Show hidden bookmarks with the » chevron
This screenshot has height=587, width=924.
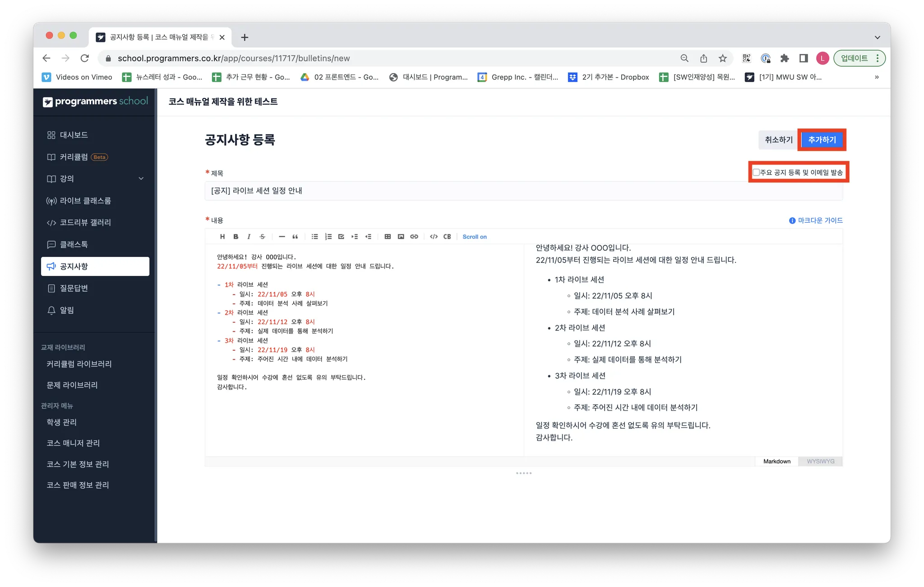pyautogui.click(x=877, y=77)
